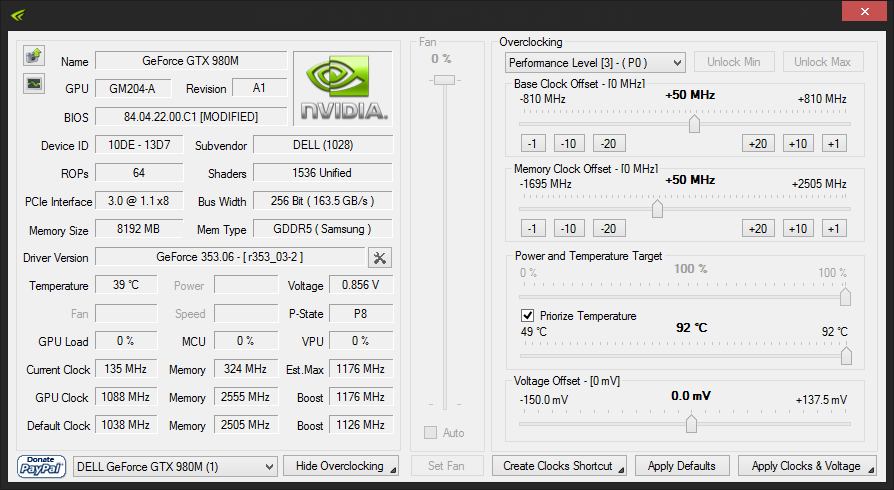Click the GPU Clock value 1088 MHz
The height and width of the screenshot is (490, 894).
[x=126, y=397]
